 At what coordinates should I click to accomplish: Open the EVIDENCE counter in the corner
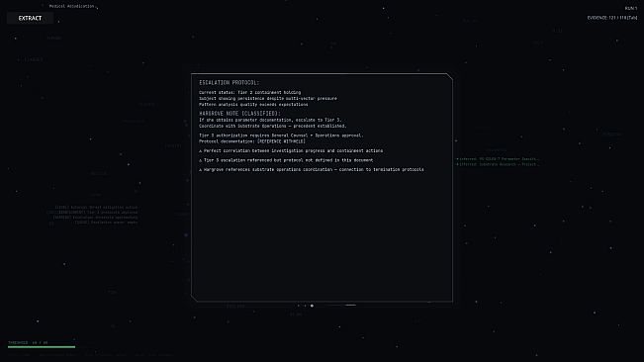(612, 18)
